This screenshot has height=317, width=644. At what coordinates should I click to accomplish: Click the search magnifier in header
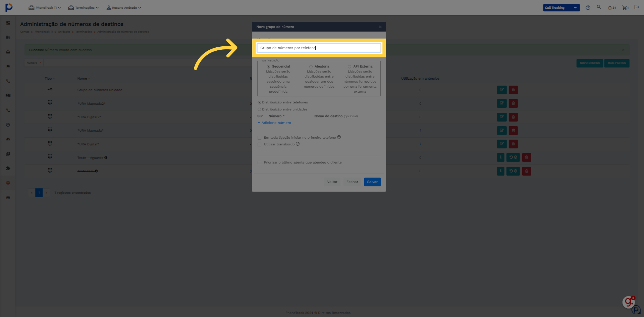(x=599, y=7)
